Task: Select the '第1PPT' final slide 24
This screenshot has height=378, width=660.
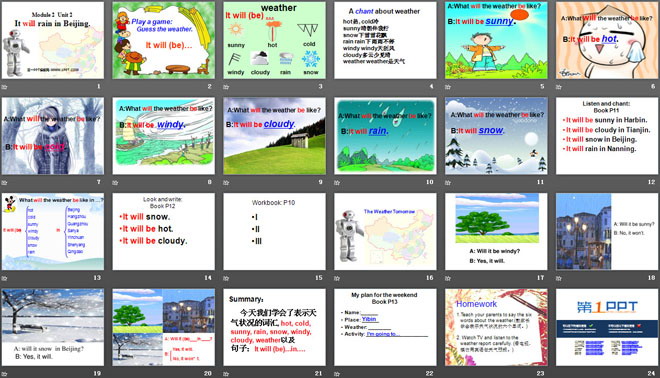Action: [x=607, y=327]
